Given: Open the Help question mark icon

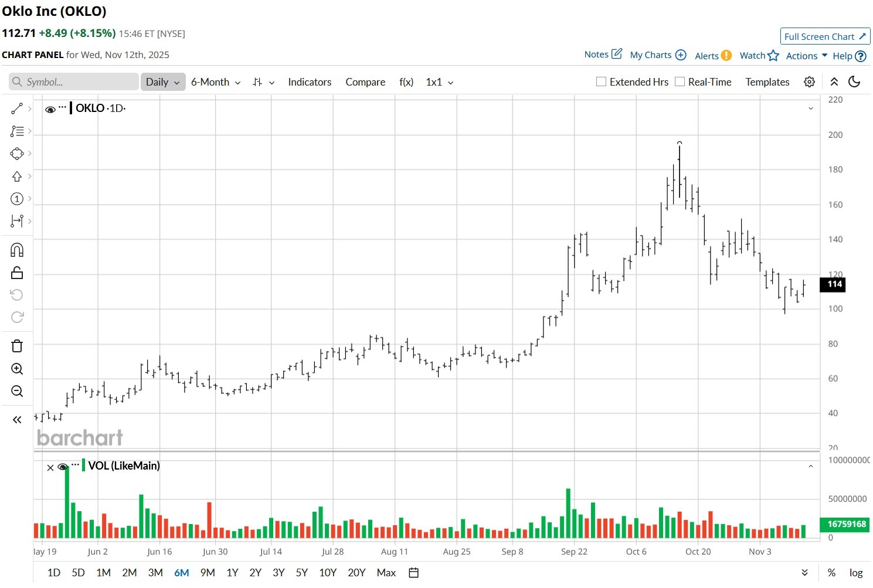Looking at the screenshot, I should click(861, 56).
